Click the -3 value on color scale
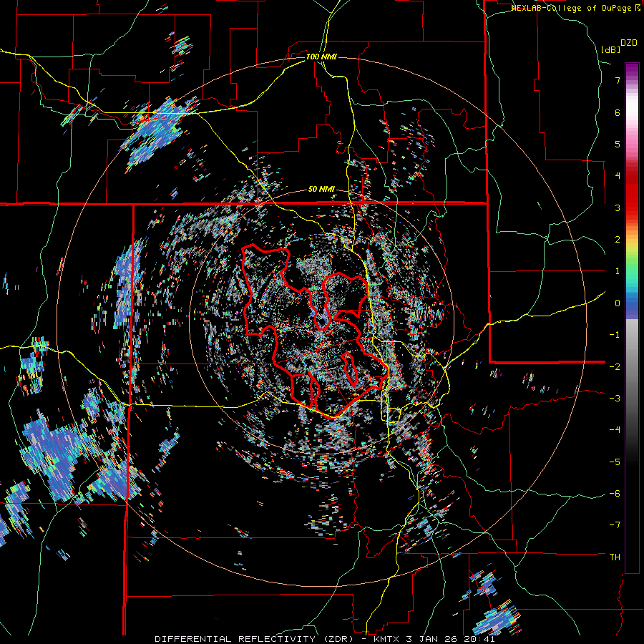This screenshot has width=644, height=644. tap(615, 399)
